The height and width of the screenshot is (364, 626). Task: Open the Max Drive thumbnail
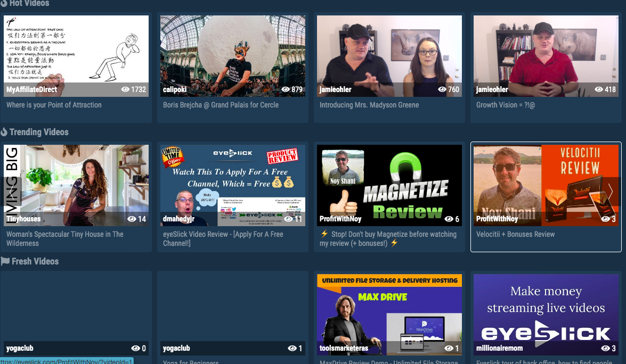(x=389, y=315)
